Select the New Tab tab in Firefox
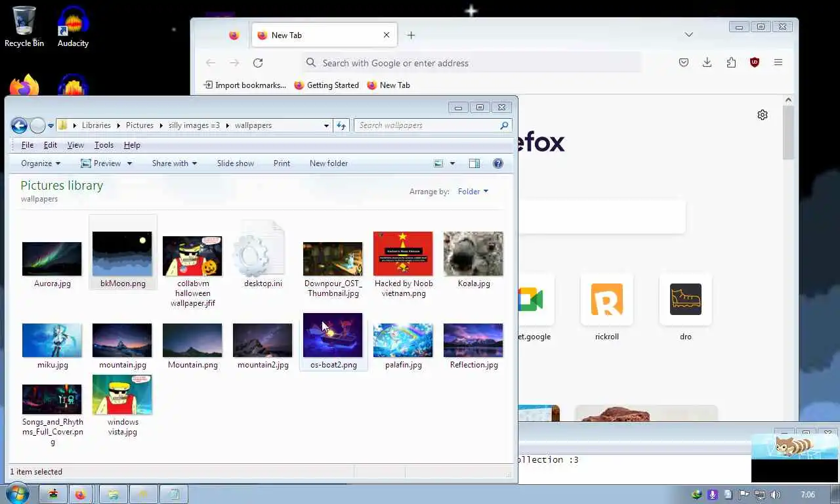 pos(324,35)
